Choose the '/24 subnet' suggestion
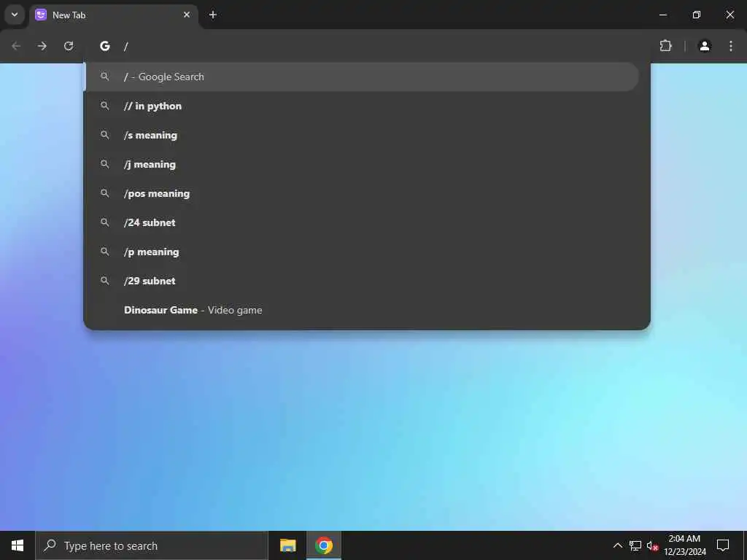The image size is (747, 560). pos(362,222)
